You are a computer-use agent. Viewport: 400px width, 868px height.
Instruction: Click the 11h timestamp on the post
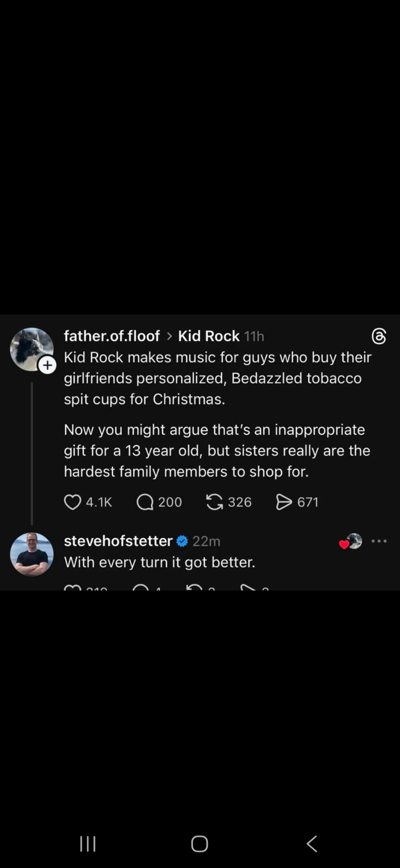(254, 337)
